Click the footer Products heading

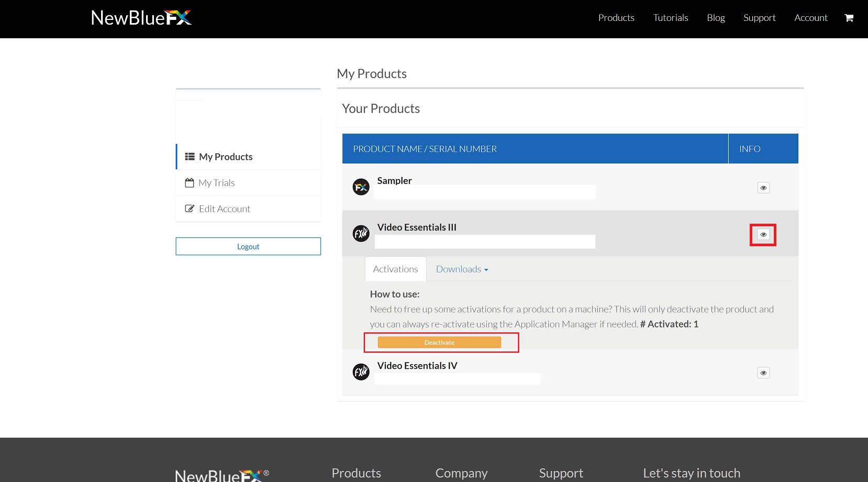357,473
